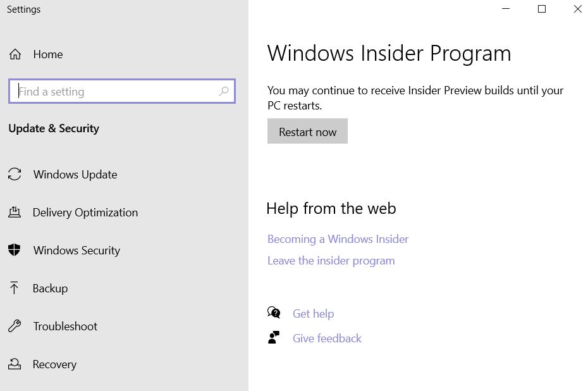The height and width of the screenshot is (391, 588).
Task: Click the Delivery Optimization icon
Action: 15,212
